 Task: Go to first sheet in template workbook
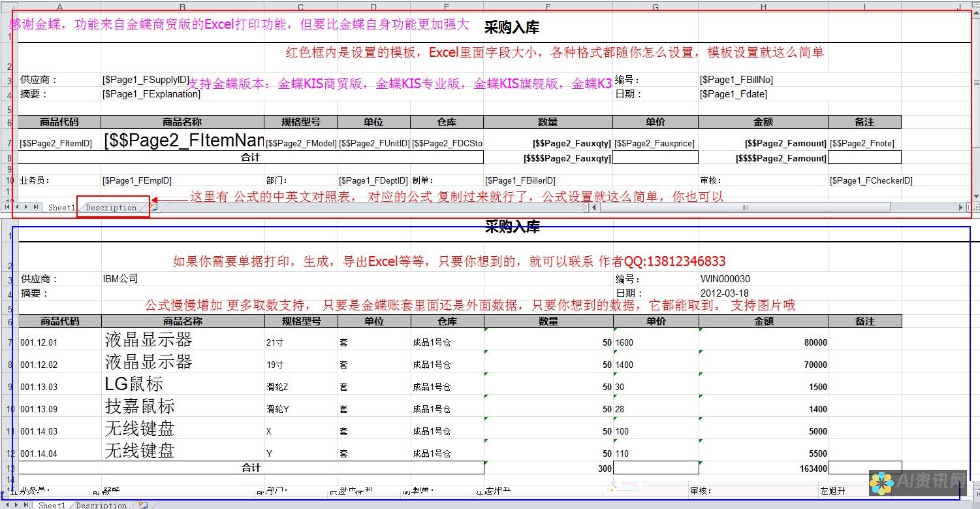click(x=8, y=207)
